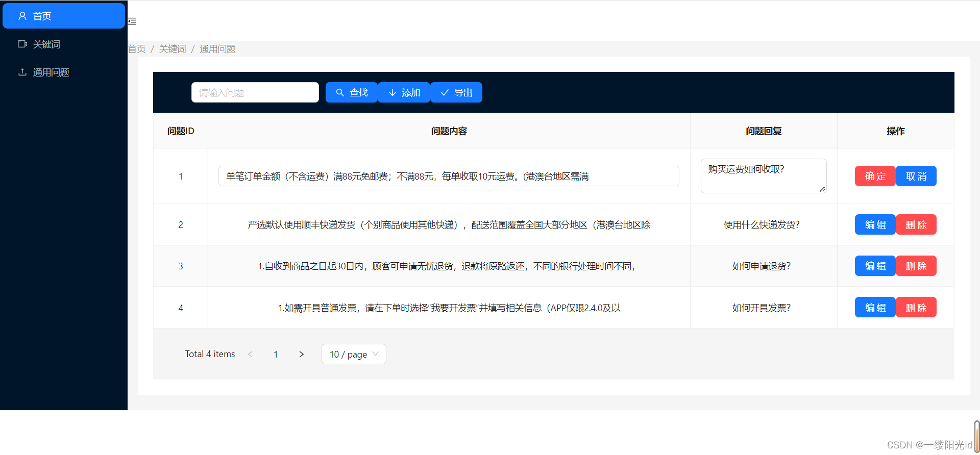Click ID cell 3 in the table

[x=181, y=266]
